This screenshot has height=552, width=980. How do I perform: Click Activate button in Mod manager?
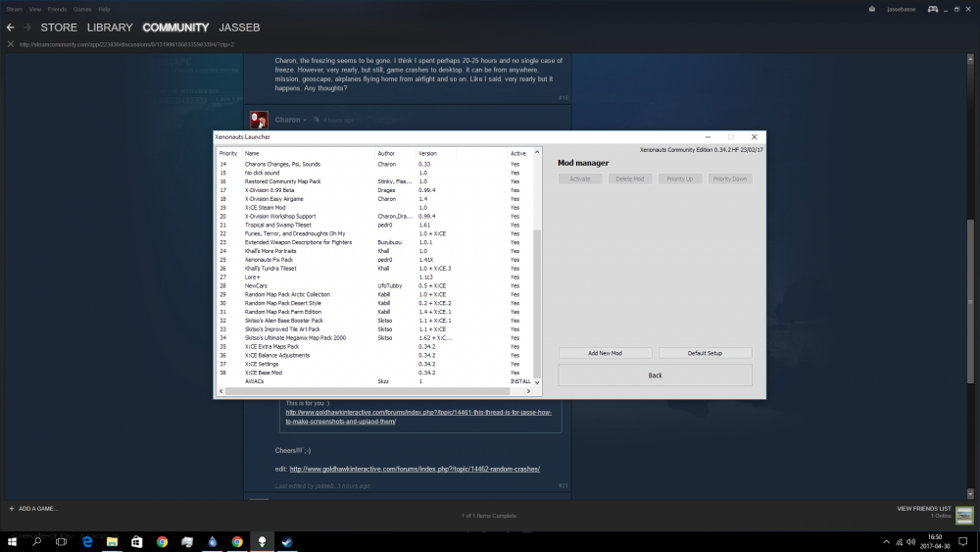[x=580, y=178]
